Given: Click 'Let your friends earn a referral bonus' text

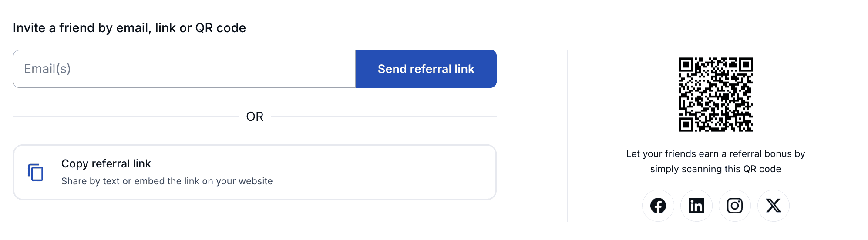Looking at the screenshot, I should (x=715, y=154).
